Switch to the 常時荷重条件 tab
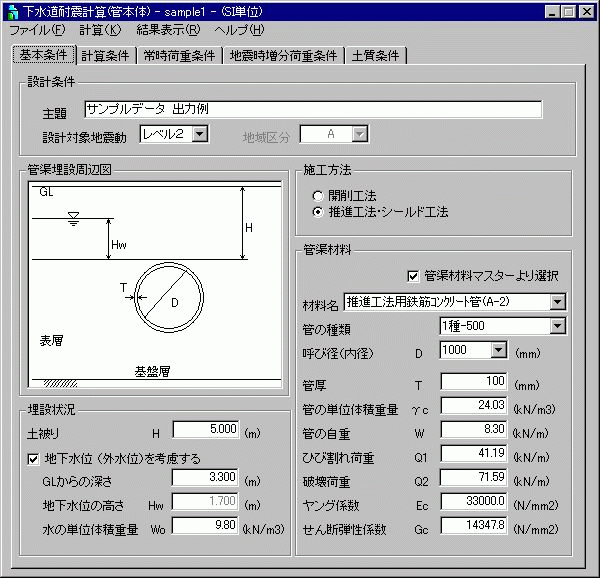Image resolution: width=600 pixels, height=578 pixels. 179,56
